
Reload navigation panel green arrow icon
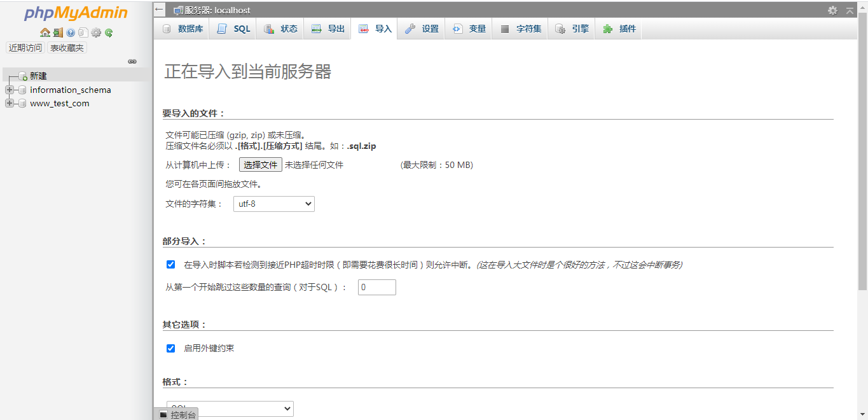click(x=109, y=32)
